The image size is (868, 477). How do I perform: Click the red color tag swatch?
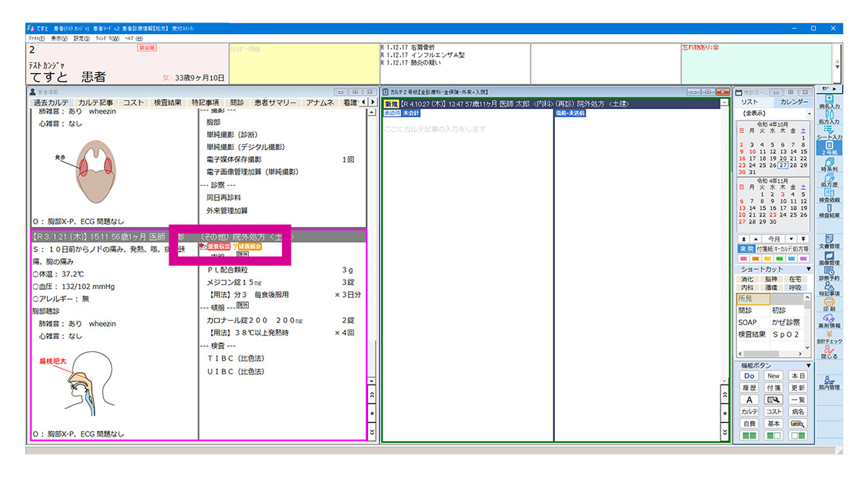click(744, 259)
